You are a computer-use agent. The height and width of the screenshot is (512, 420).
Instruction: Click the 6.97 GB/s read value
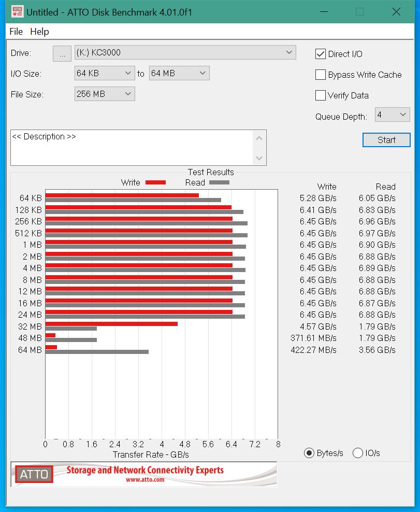click(377, 234)
